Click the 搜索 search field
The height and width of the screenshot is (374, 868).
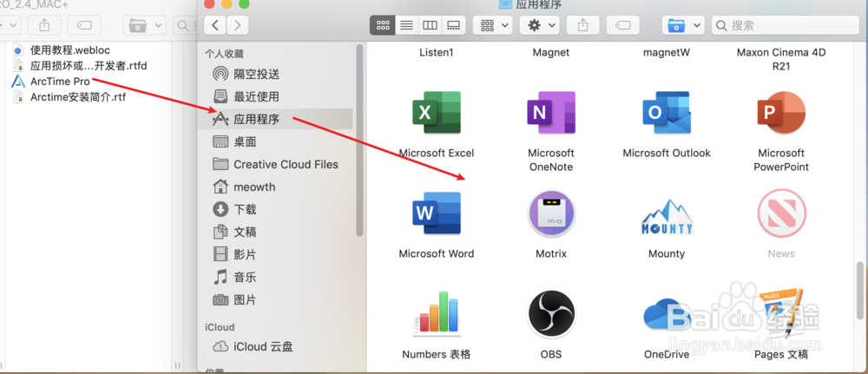pyautogui.click(x=785, y=25)
